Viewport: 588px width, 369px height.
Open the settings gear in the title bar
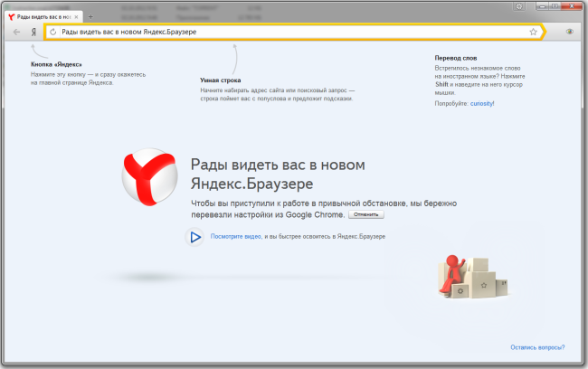coord(519,6)
